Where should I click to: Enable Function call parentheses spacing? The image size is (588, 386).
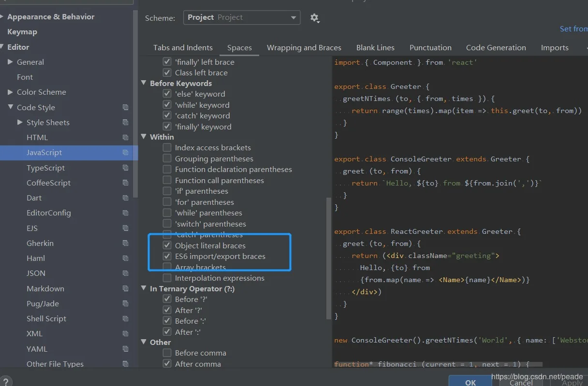coord(167,180)
